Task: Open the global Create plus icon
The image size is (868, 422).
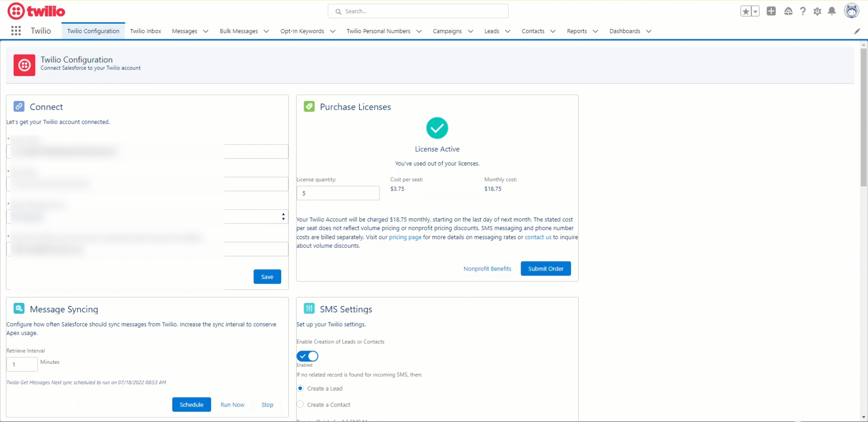Action: [771, 11]
